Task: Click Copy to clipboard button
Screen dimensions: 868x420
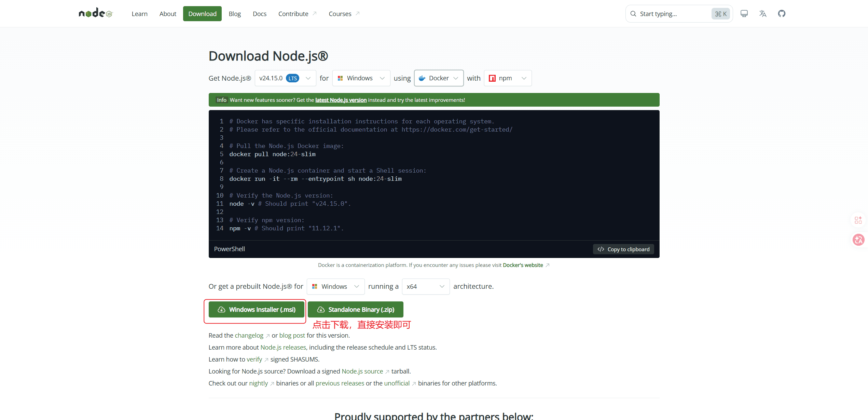Action: click(x=623, y=249)
